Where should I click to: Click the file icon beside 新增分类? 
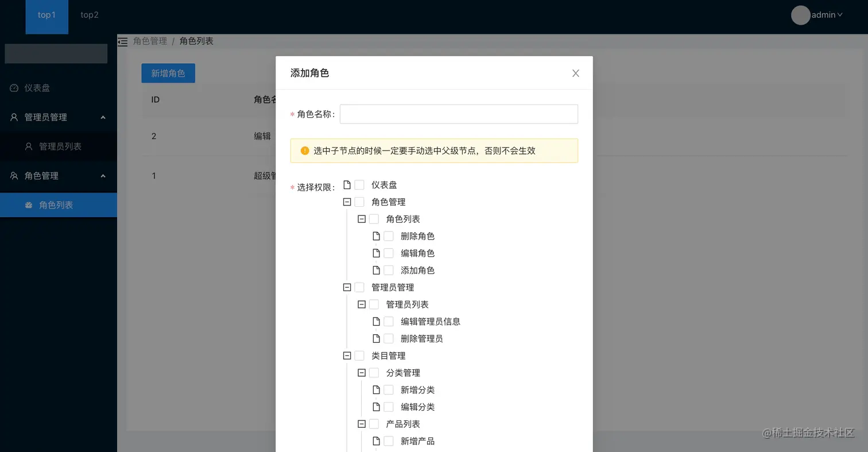376,390
